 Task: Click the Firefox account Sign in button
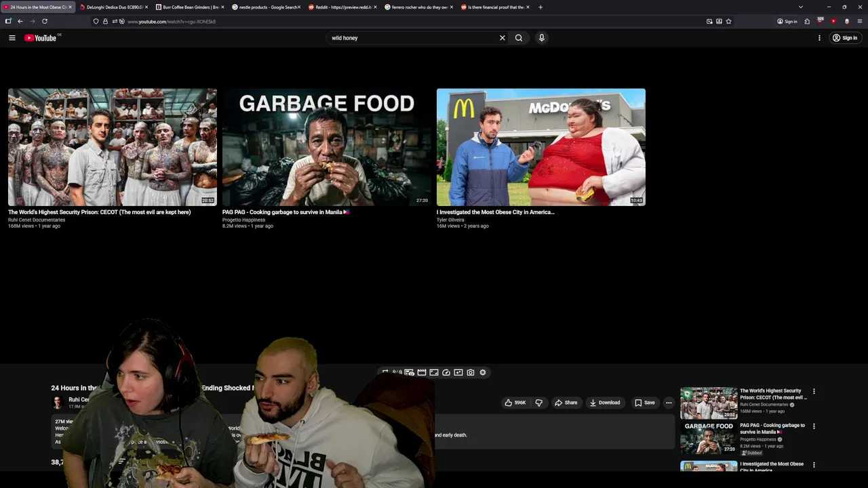pos(787,22)
